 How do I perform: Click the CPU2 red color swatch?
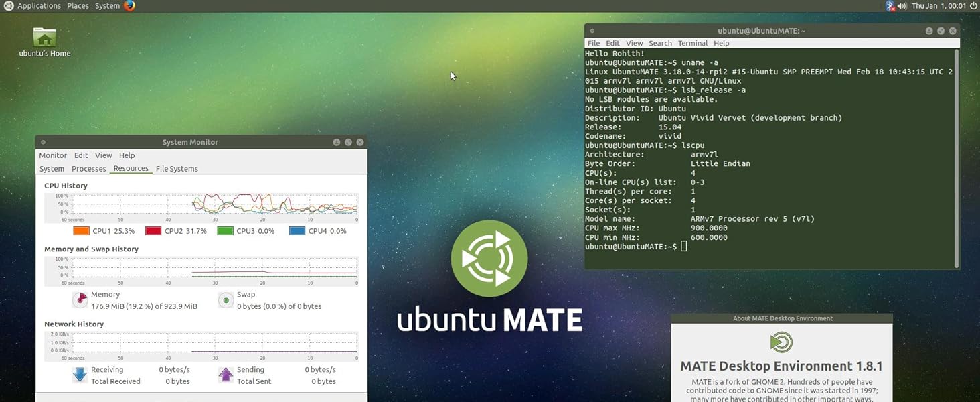tap(153, 230)
